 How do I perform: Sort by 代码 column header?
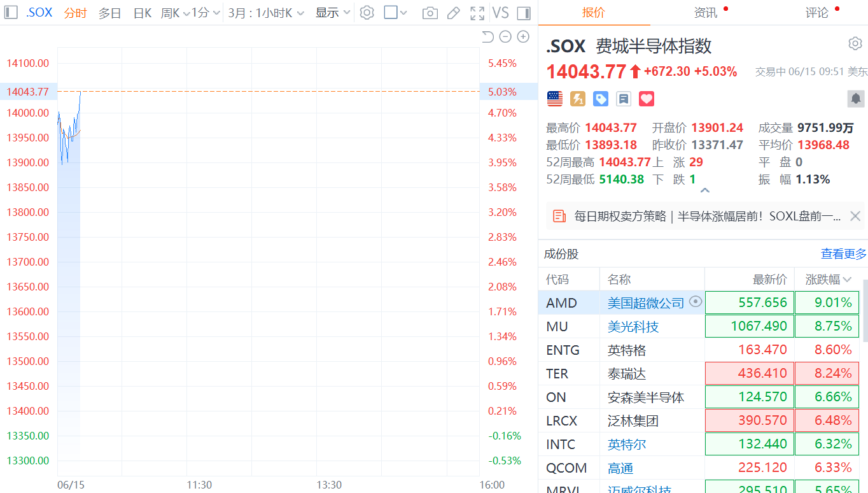pos(557,279)
